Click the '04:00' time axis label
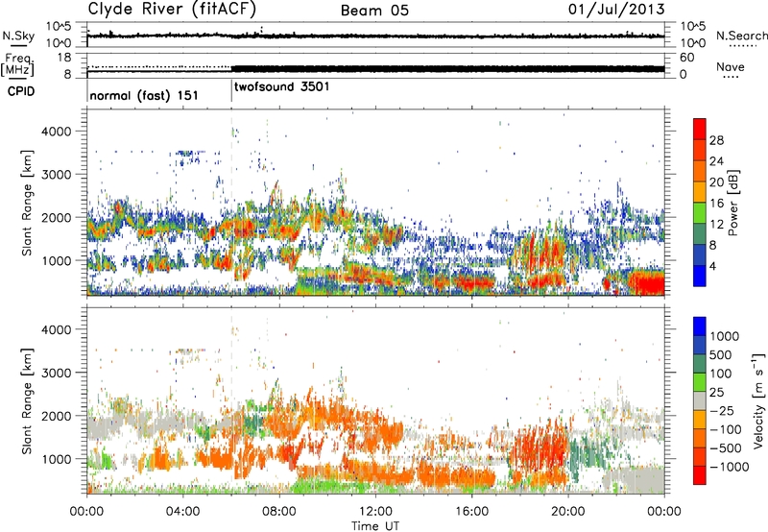768x532 pixels. pos(182,512)
